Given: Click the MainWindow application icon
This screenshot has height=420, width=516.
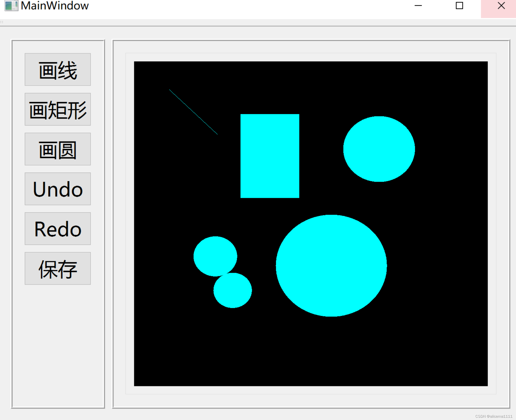Looking at the screenshot, I should pyautogui.click(x=11, y=6).
